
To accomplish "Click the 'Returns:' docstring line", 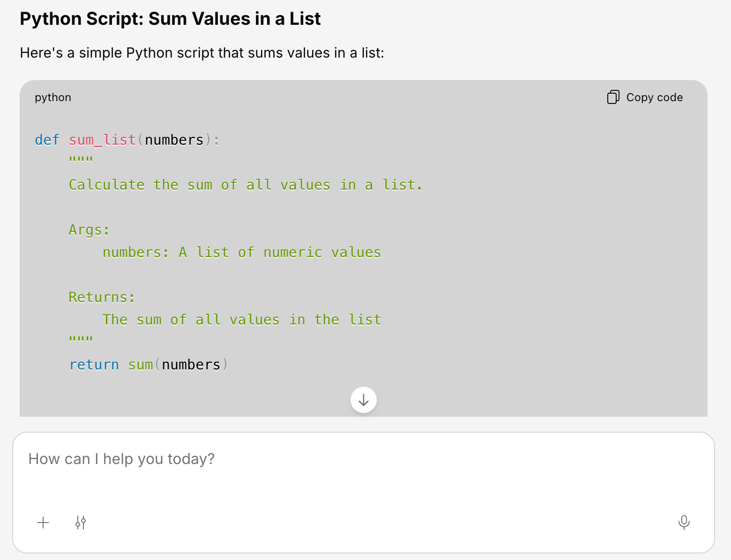I will pos(102,297).
